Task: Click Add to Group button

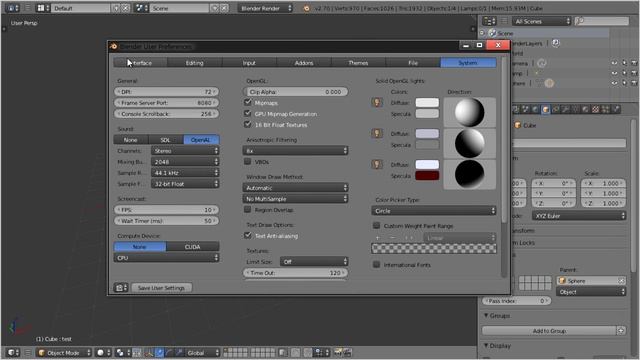Action: (x=549, y=331)
